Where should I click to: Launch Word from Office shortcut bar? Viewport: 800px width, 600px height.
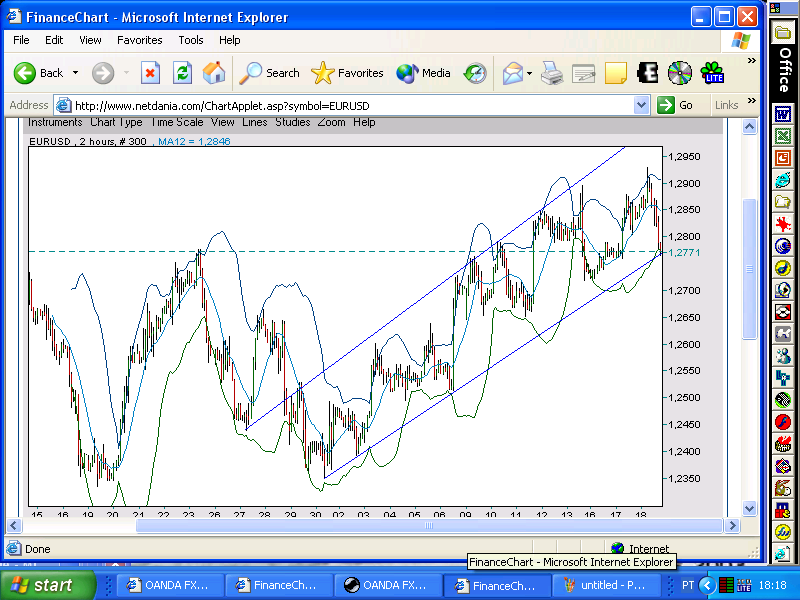tap(783, 114)
